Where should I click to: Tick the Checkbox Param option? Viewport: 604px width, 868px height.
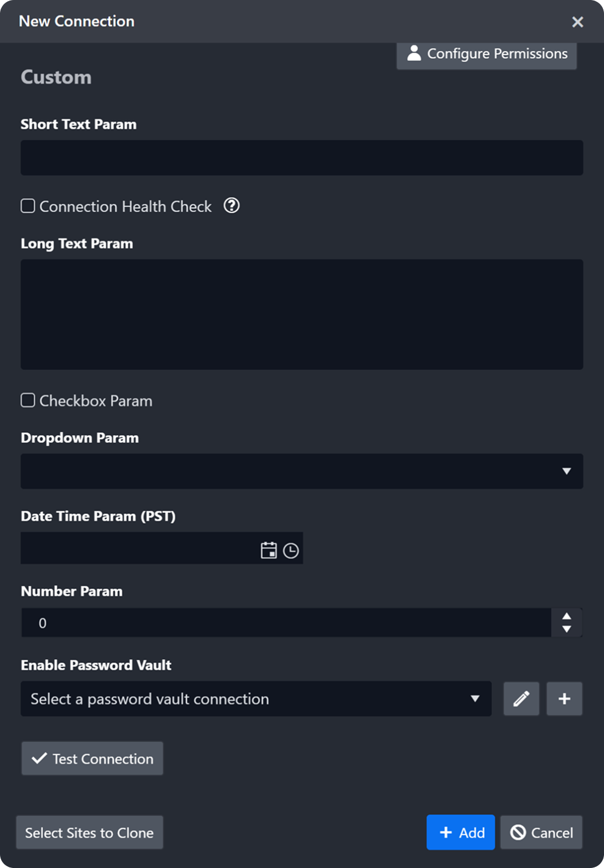[28, 400]
